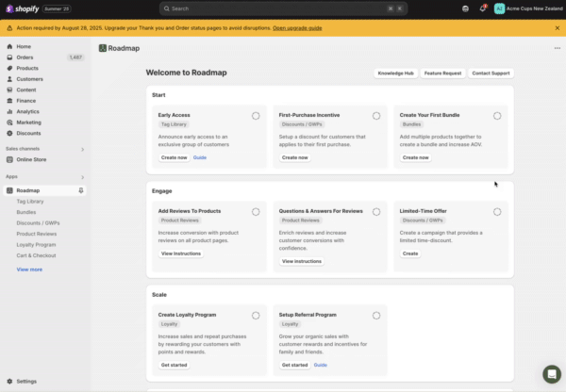Viewport: 566px width, 392px height.
Task: Click the pin icon beside Roadmap
Action: click(x=81, y=190)
